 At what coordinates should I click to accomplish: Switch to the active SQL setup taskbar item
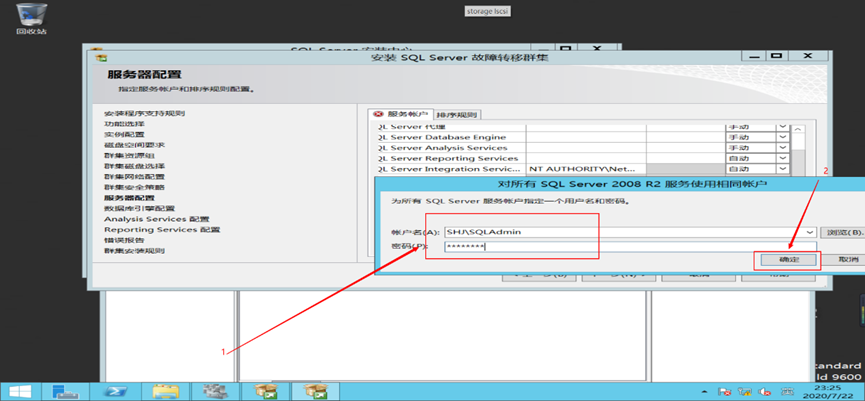coord(315,392)
